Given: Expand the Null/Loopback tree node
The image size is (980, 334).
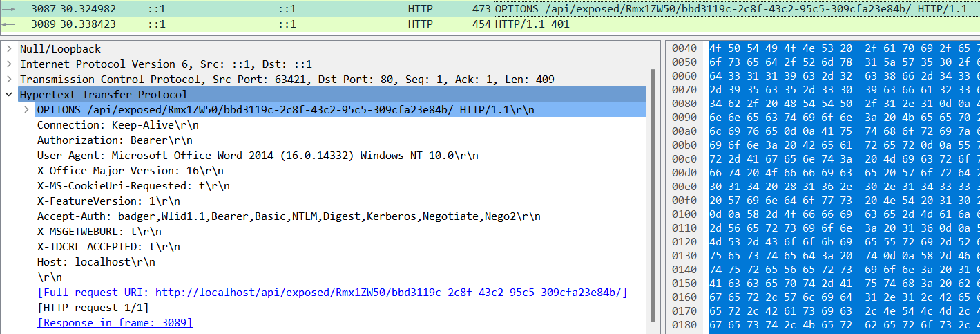Looking at the screenshot, I should click(x=10, y=49).
